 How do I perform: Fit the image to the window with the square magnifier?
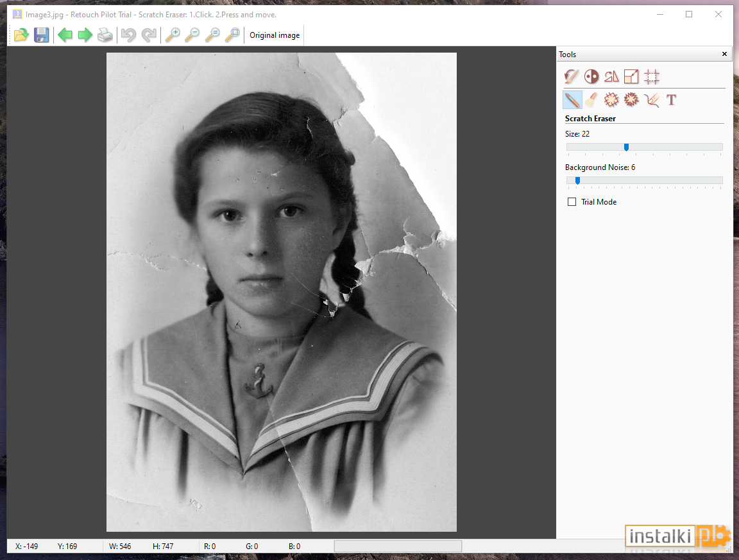click(x=232, y=35)
